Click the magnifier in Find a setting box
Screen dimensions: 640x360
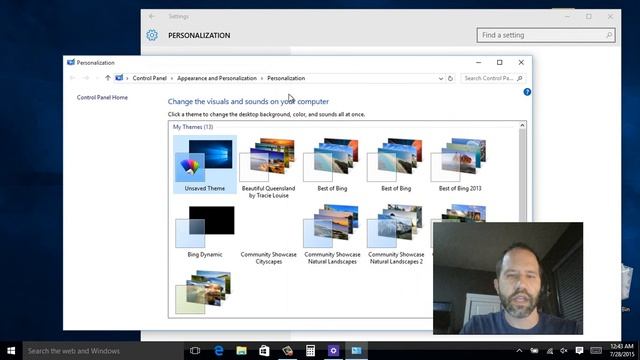608,35
